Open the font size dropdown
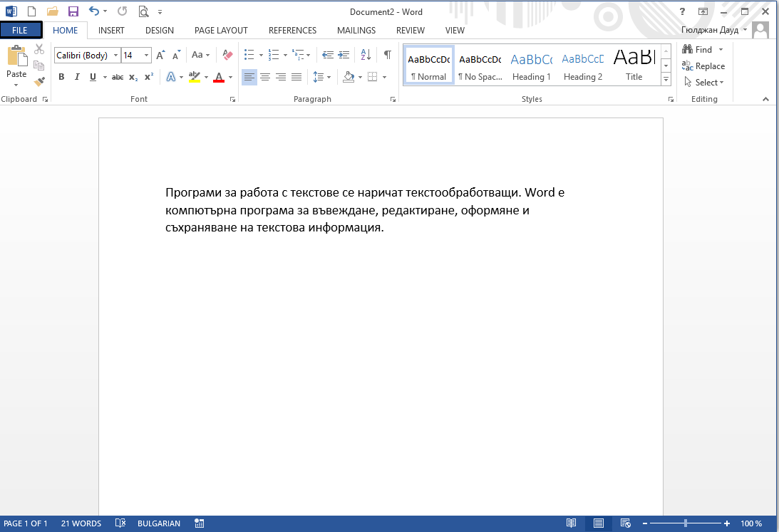 [147, 56]
